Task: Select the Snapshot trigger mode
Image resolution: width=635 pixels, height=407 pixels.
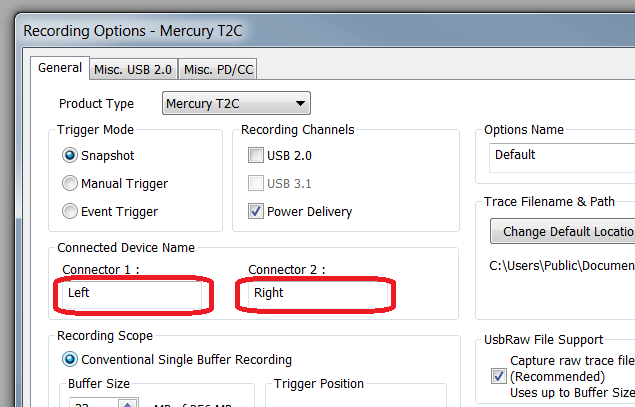Action: pos(70,156)
